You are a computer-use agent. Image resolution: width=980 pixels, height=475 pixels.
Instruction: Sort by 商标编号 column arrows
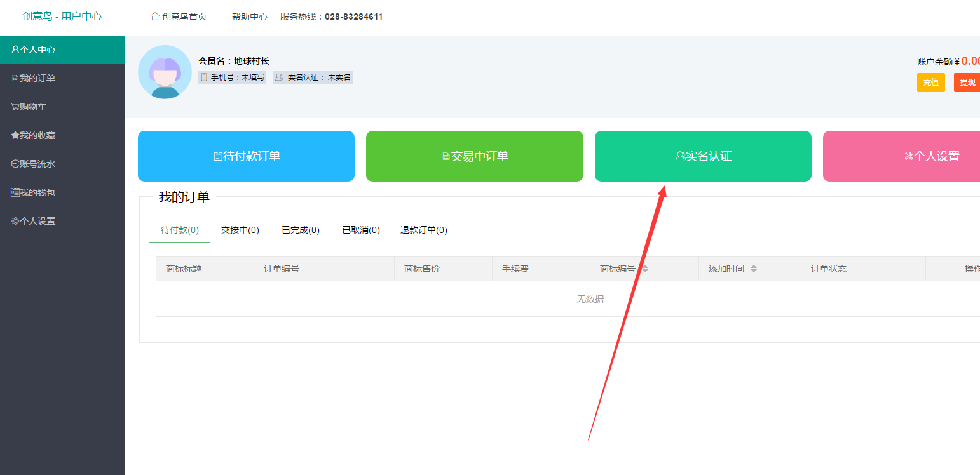(645, 269)
